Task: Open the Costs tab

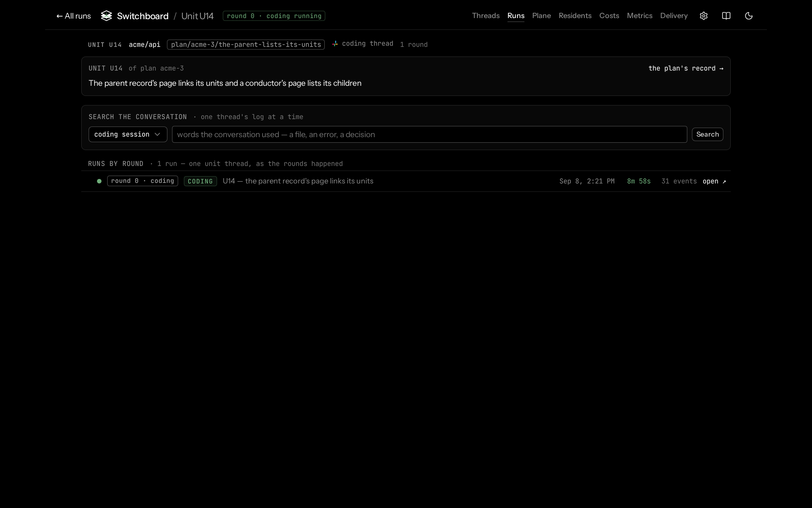Action: click(x=609, y=16)
